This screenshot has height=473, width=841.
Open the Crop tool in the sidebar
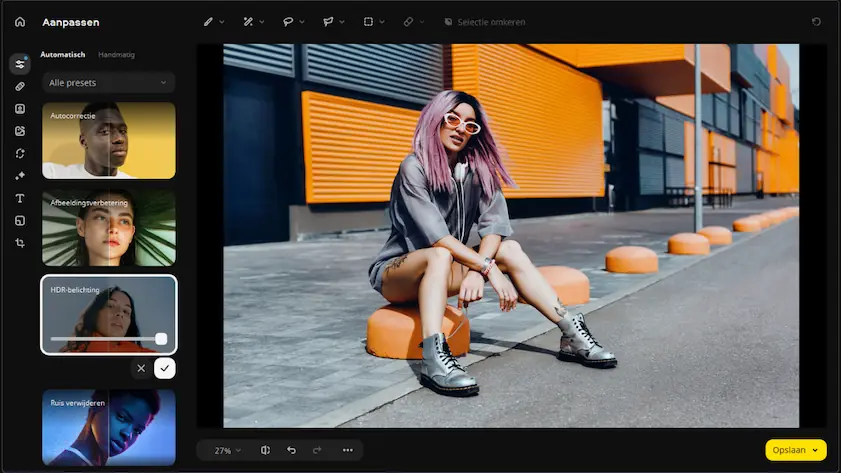click(20, 243)
